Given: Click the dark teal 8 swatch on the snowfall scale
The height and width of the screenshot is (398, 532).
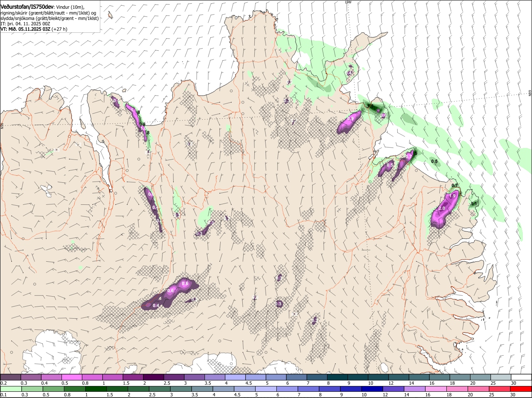Looking at the screenshot, I should 337,376.
